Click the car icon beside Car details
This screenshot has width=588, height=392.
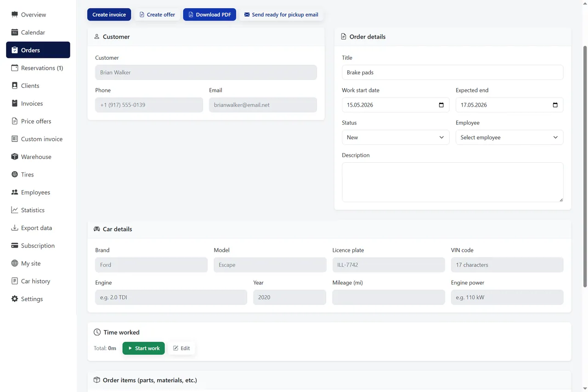[x=96, y=229]
